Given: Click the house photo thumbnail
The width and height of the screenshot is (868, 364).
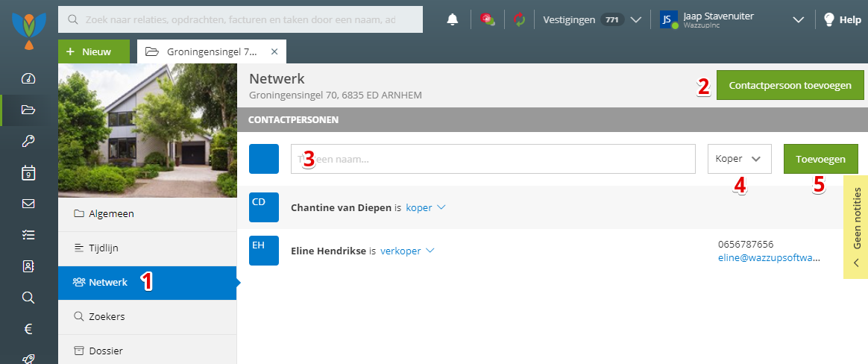Looking at the screenshot, I should (x=147, y=131).
